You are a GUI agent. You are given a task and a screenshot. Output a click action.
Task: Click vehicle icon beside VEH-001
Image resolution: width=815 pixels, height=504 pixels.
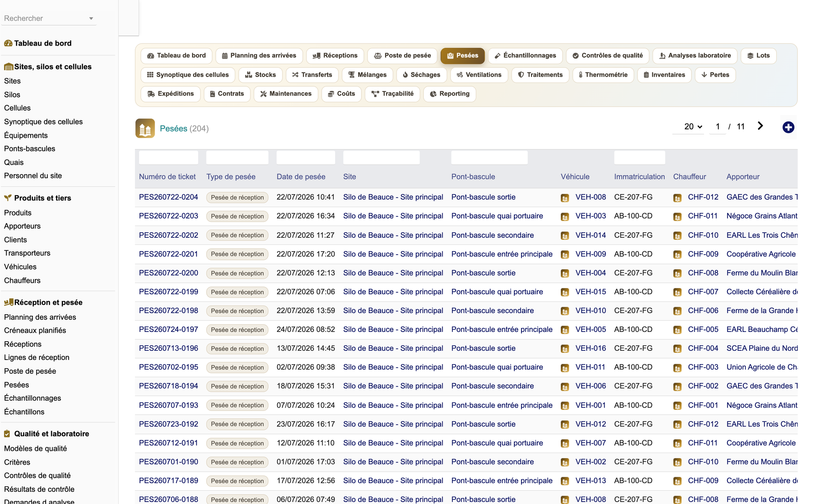pyautogui.click(x=565, y=406)
